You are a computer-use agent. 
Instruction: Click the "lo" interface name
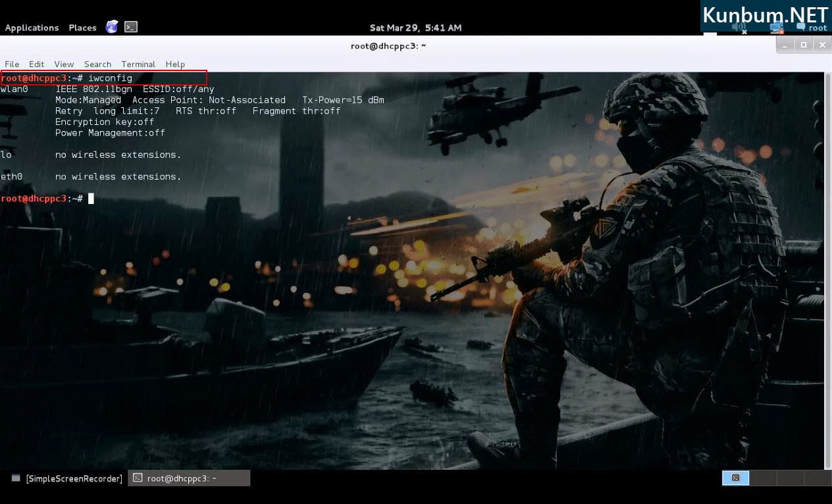(6, 155)
